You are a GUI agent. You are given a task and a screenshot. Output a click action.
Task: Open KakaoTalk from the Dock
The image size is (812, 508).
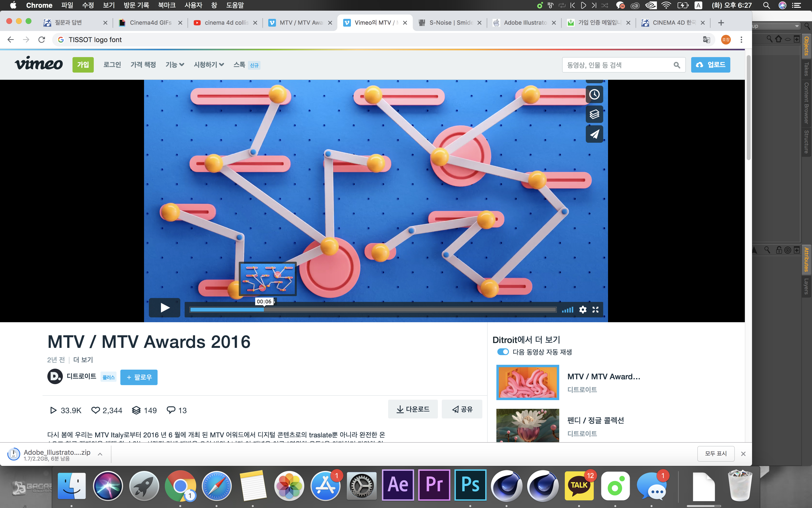[x=579, y=485]
